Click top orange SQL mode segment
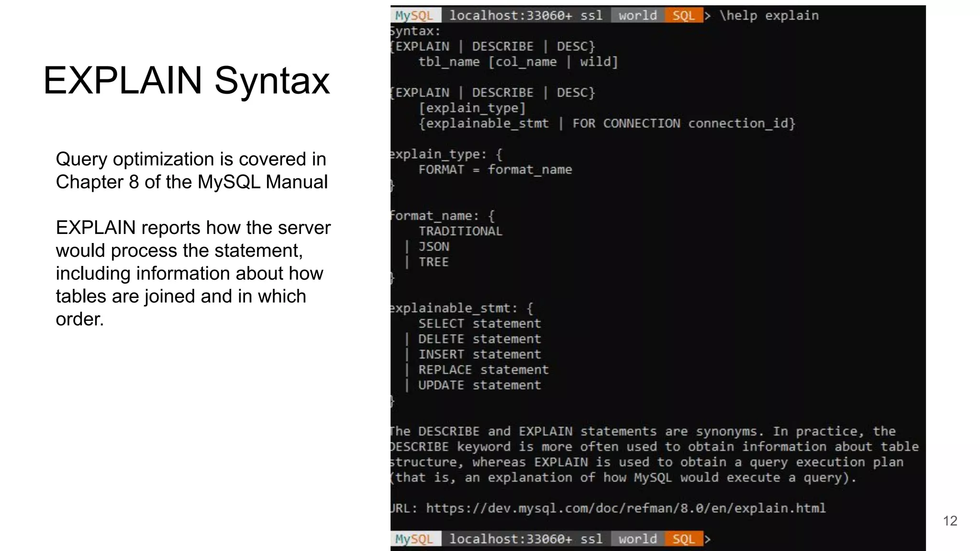Viewport: 980px width, 551px height. point(683,15)
